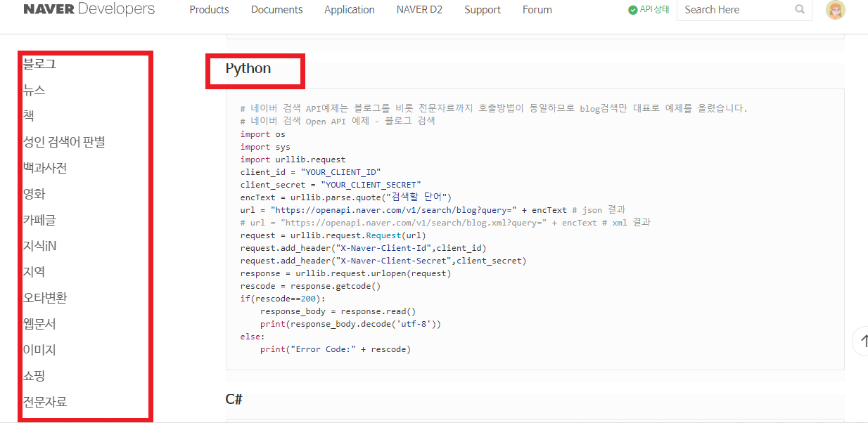Click the NAVER Developers logo
The width and height of the screenshot is (868, 423).
89,9
